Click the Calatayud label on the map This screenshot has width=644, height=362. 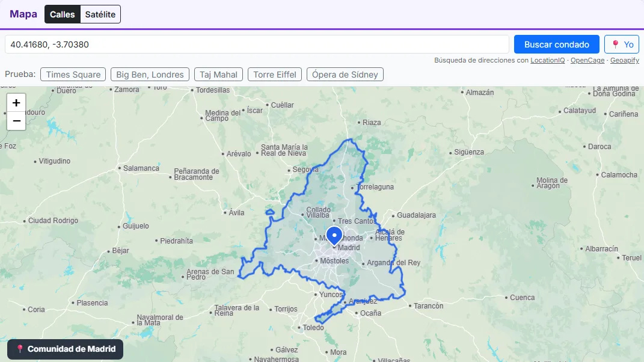pyautogui.click(x=580, y=111)
